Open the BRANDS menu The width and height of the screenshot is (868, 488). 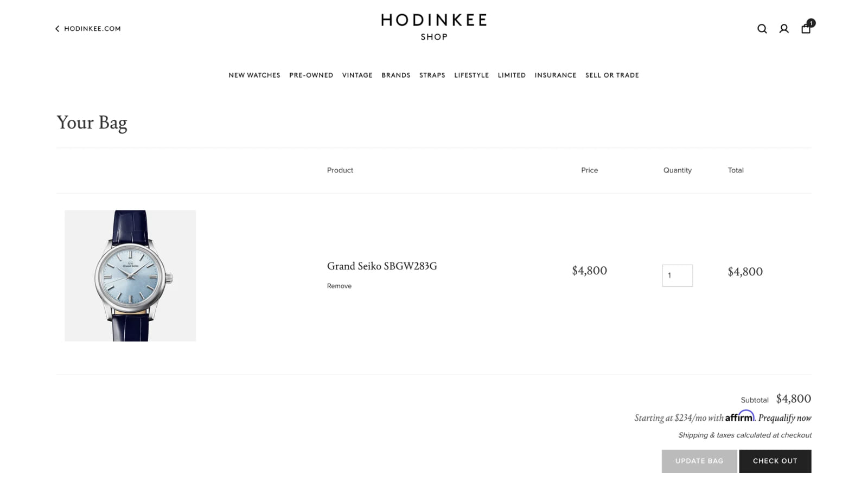click(x=395, y=75)
